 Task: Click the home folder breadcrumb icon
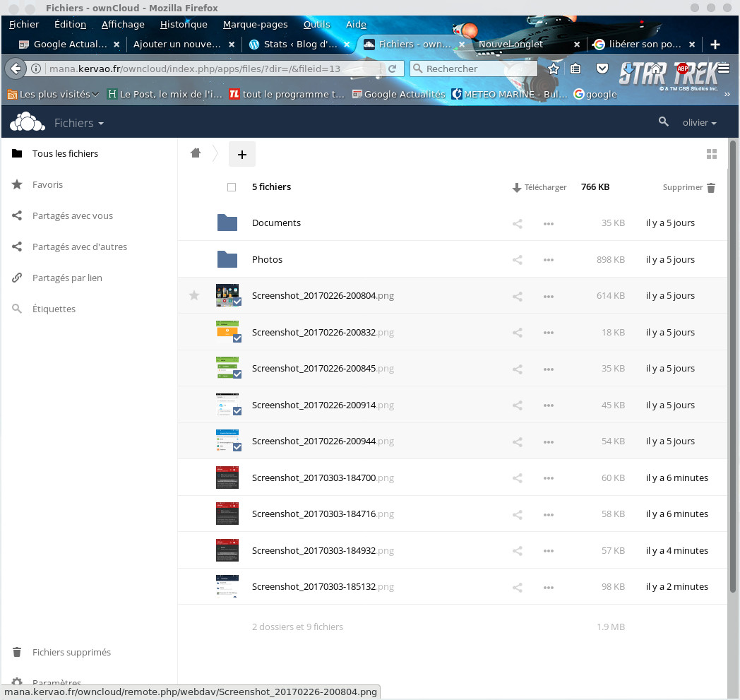point(196,153)
